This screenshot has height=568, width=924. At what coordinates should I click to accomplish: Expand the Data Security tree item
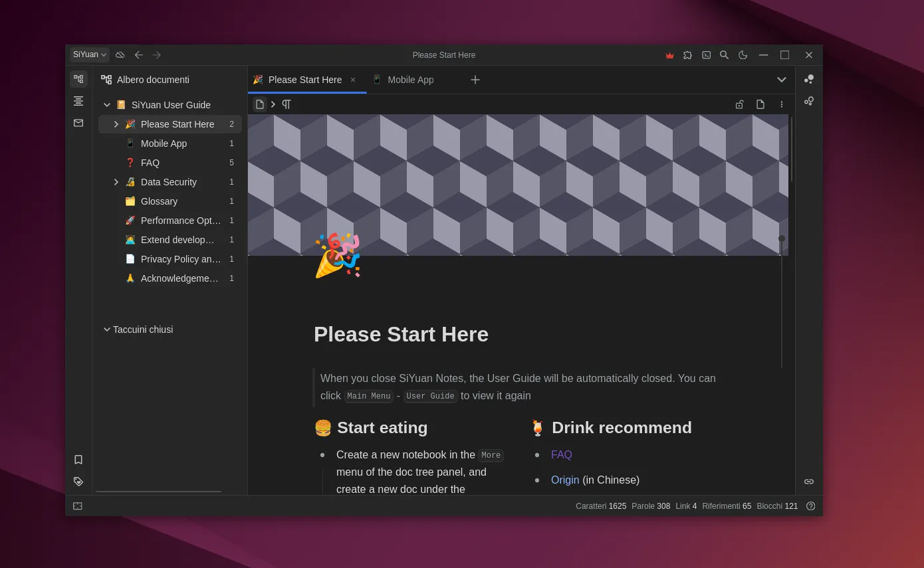point(116,182)
